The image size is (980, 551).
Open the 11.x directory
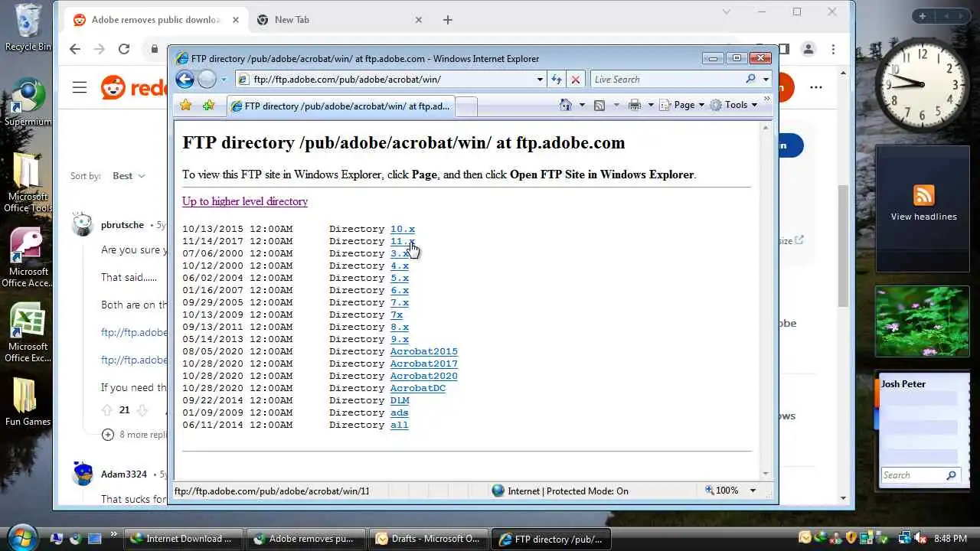[x=403, y=241]
